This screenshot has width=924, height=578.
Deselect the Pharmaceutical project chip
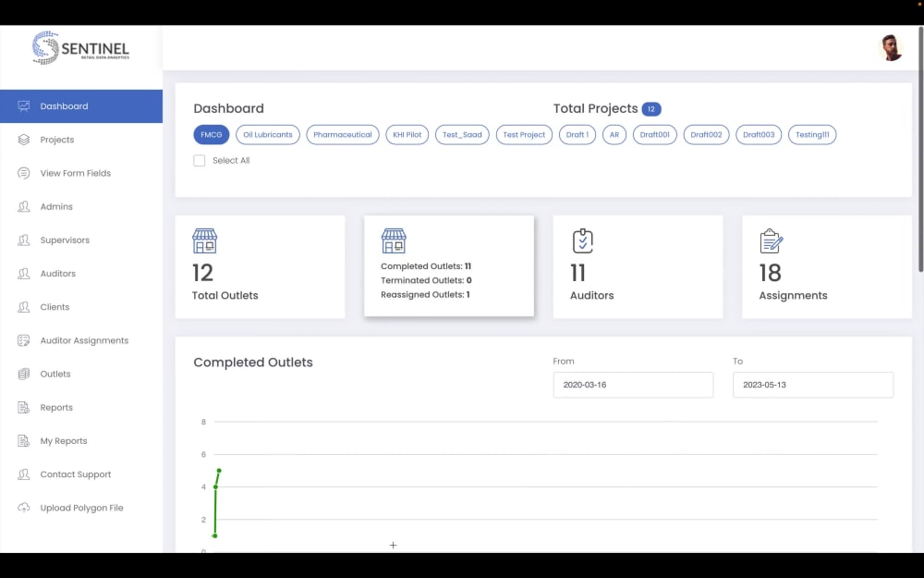click(344, 134)
